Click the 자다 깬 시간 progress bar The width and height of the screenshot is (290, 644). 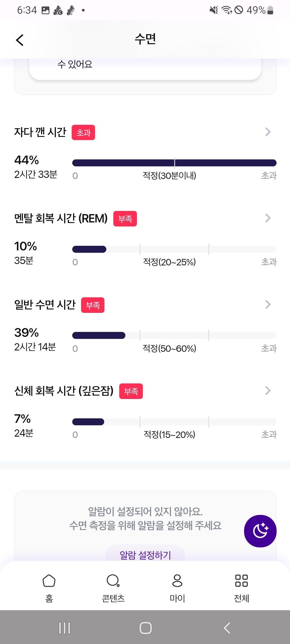click(x=174, y=163)
